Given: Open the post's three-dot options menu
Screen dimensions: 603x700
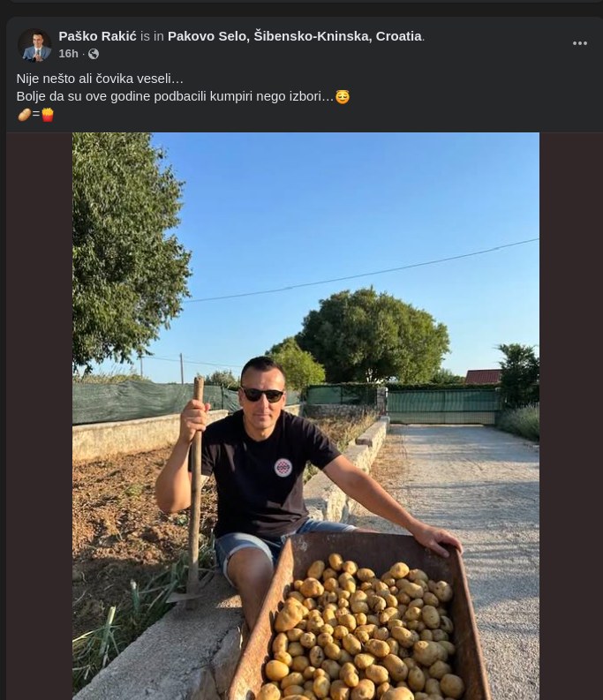Looking at the screenshot, I should [x=579, y=43].
